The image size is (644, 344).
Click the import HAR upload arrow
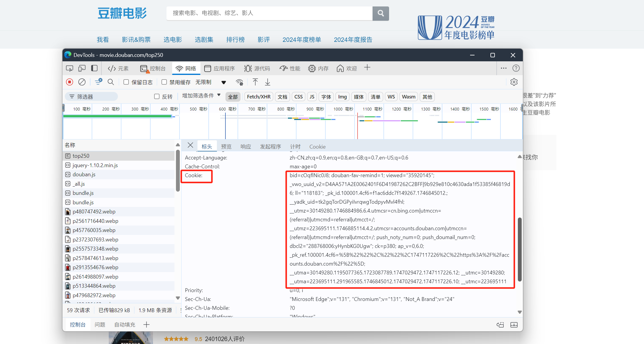[255, 82]
